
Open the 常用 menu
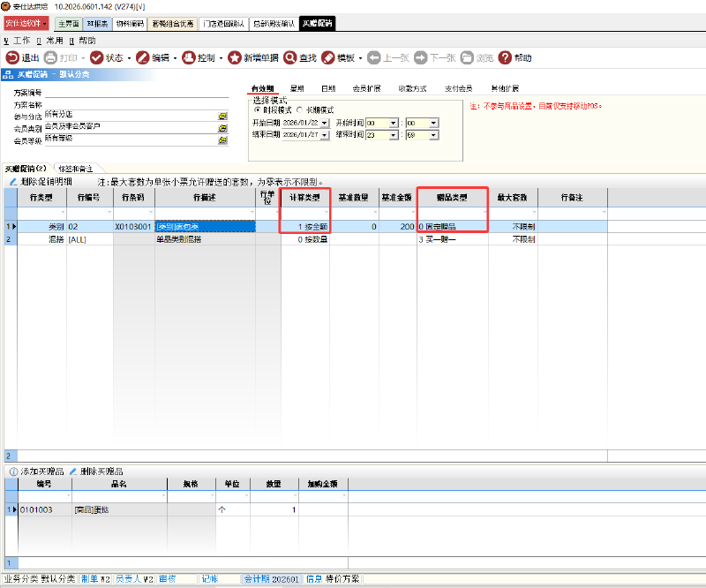50,41
